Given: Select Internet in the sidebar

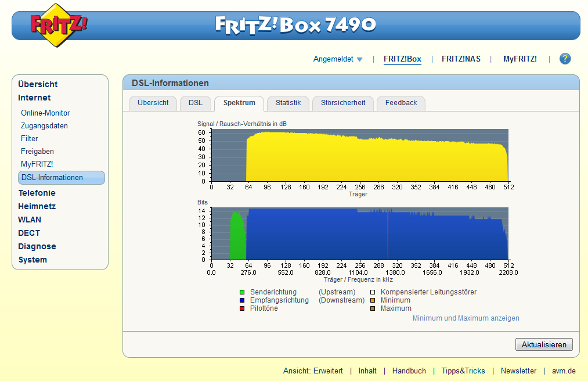Looking at the screenshot, I should 34,98.
